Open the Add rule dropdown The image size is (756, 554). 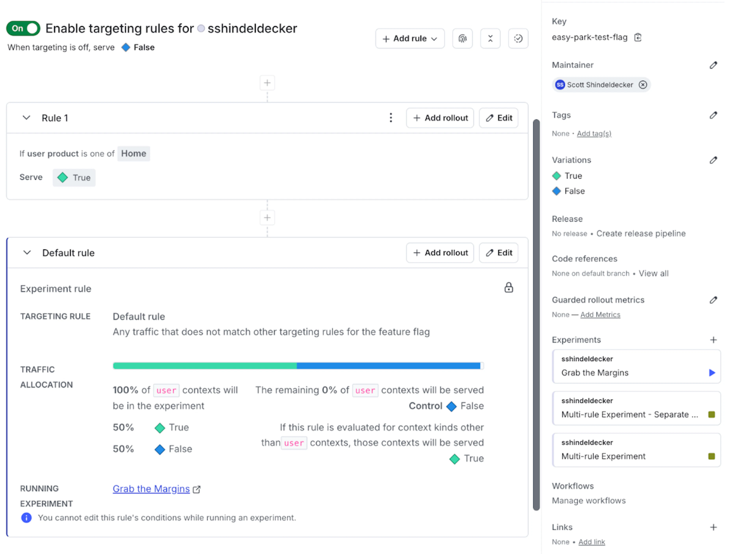click(410, 38)
